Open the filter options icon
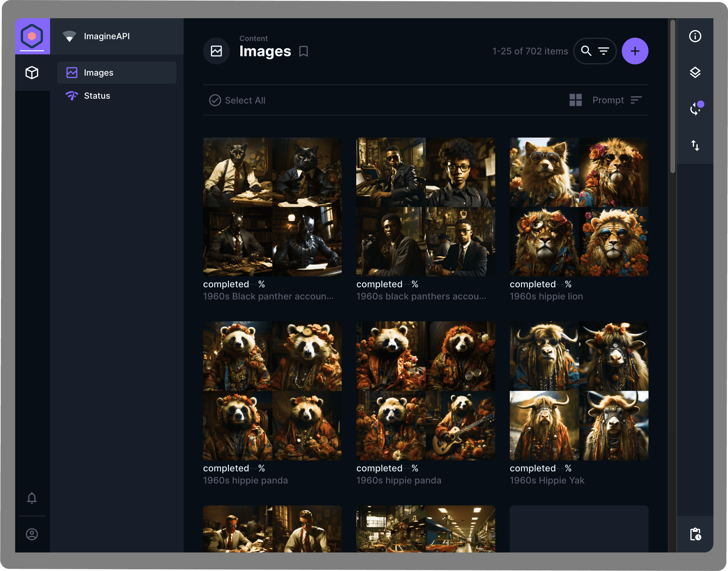 point(604,51)
